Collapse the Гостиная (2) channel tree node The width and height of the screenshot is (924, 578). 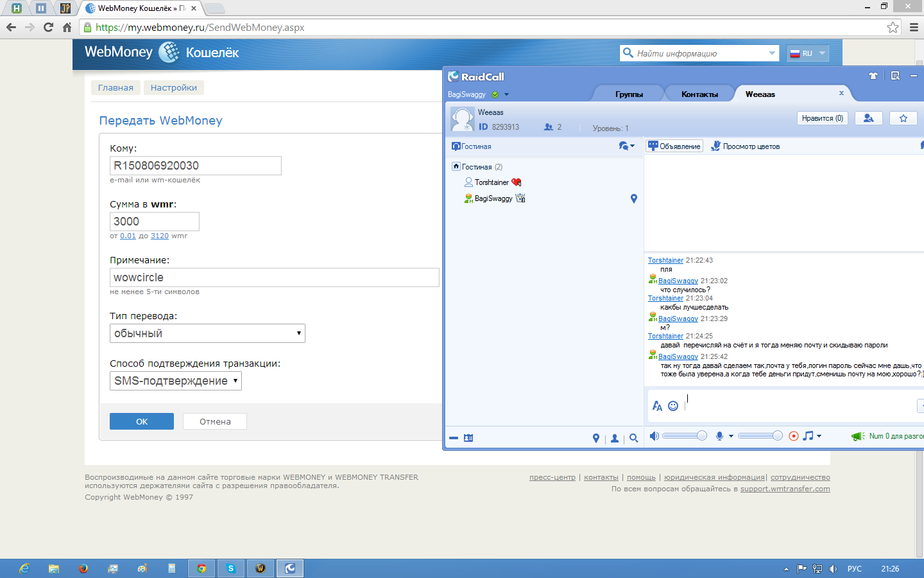(x=456, y=166)
